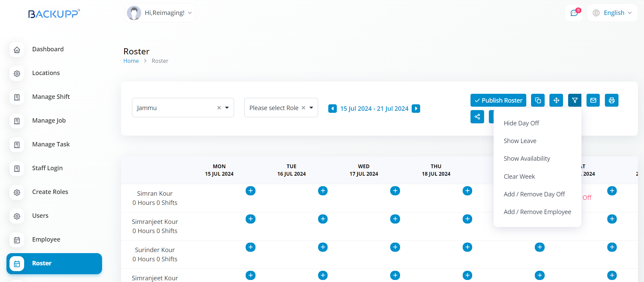Open the chat notifications icon

coord(574,13)
